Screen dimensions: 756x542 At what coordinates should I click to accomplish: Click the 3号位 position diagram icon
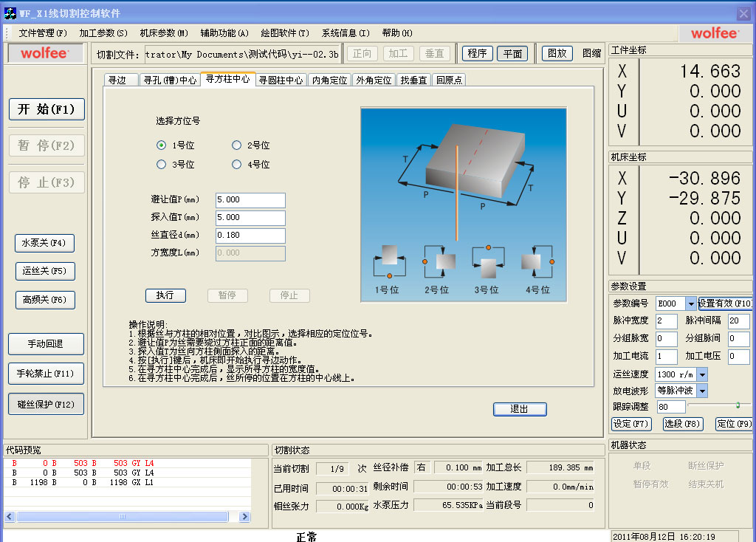(x=488, y=261)
